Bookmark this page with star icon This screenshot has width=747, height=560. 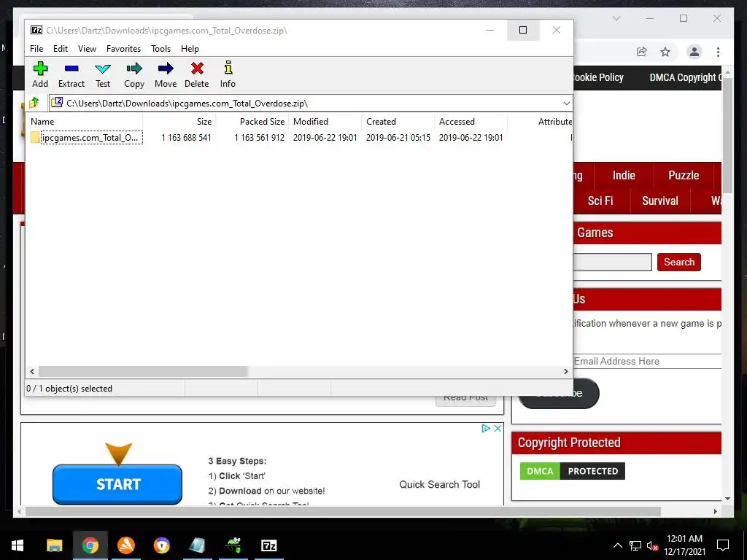665,52
